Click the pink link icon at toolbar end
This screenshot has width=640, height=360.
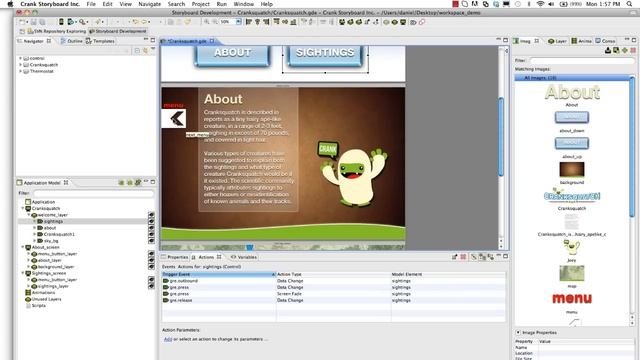pos(422,22)
